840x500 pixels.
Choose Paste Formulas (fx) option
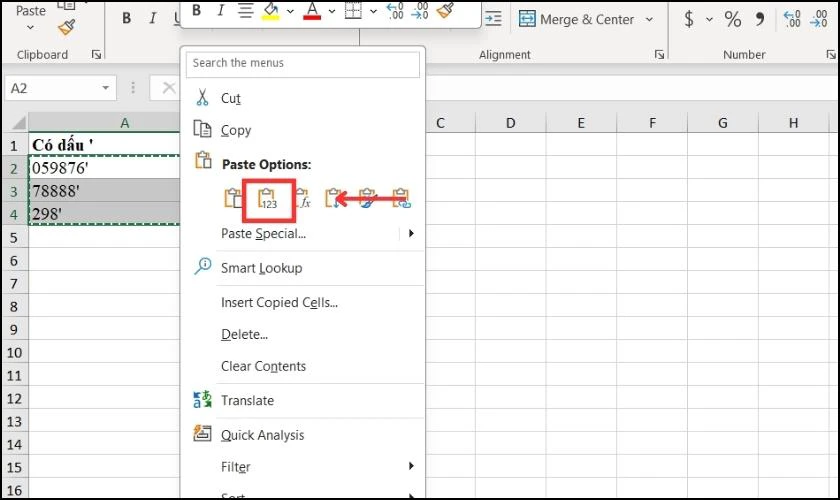coord(303,199)
